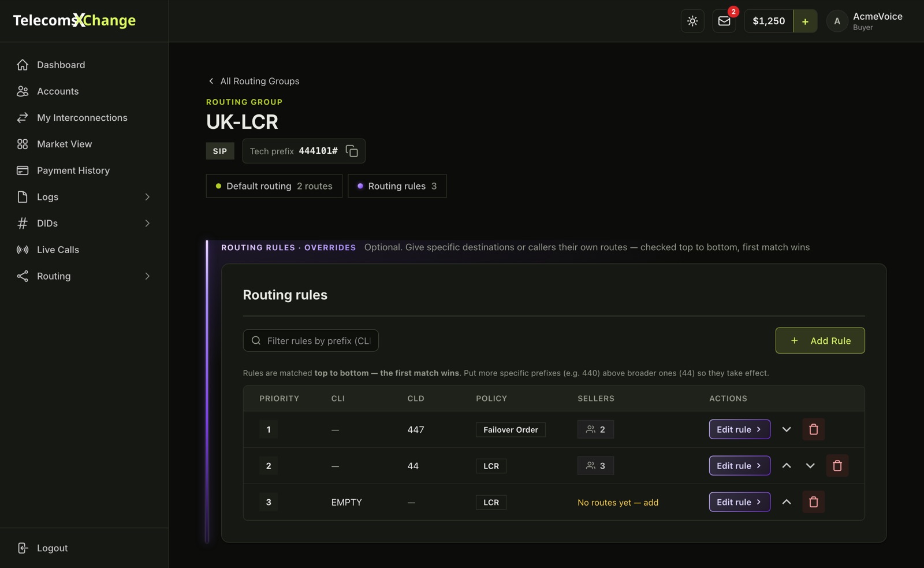
Task: Click the SIP protocol badge
Action: coord(220,151)
